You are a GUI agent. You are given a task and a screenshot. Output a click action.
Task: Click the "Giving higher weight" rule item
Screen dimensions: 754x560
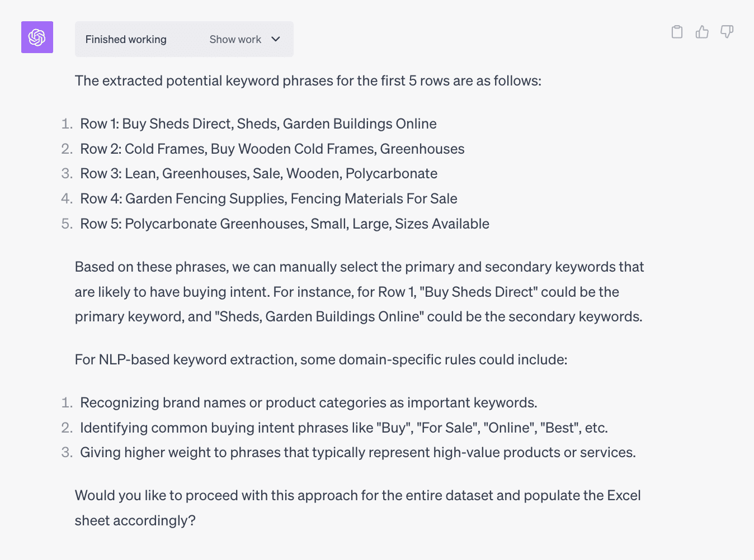[x=357, y=453]
